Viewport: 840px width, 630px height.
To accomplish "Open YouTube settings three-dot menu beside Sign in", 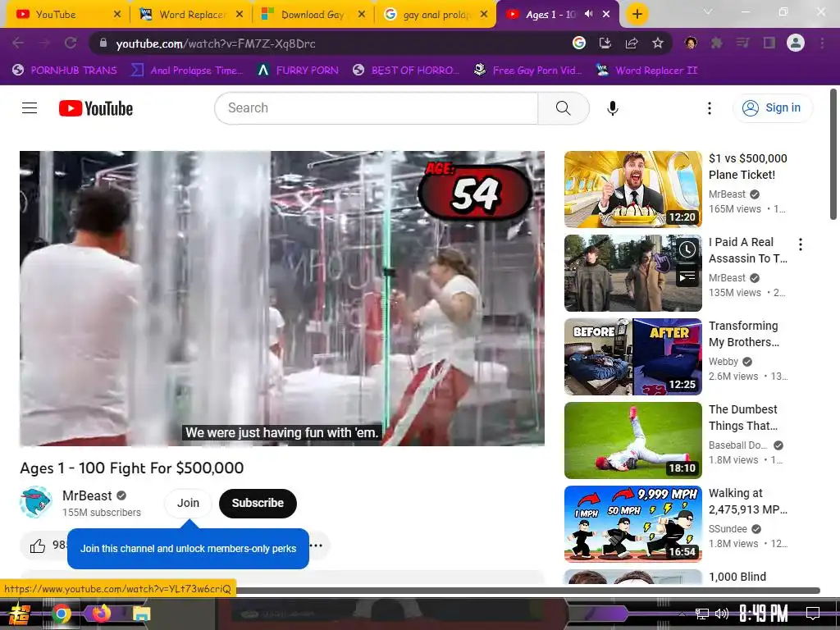I will coord(710,108).
